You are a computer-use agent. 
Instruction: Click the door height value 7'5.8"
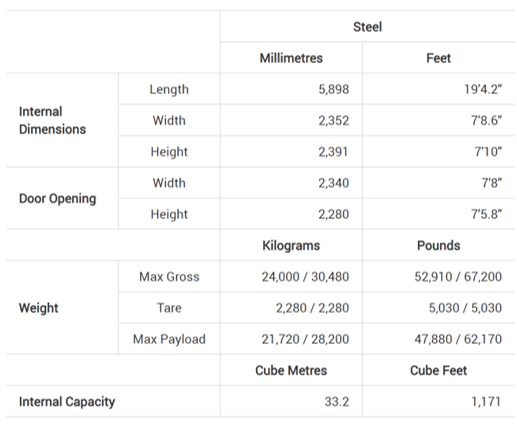[486, 214]
